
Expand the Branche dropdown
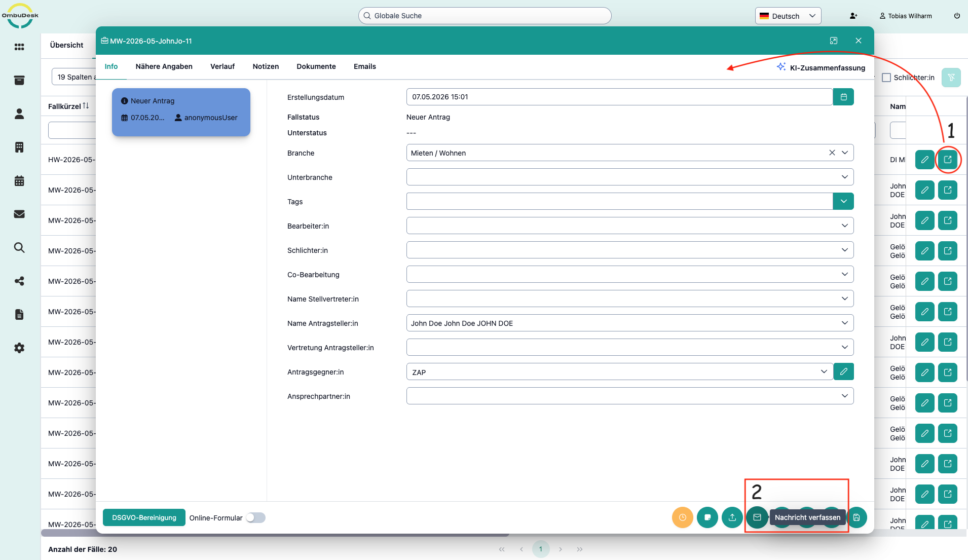[x=844, y=153]
